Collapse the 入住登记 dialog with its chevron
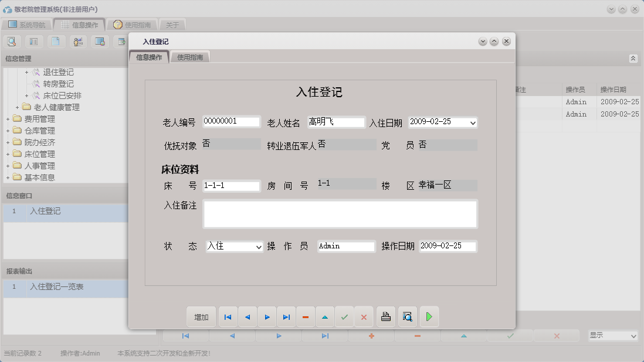Screen dimensions: 644x362 [x=483, y=41]
